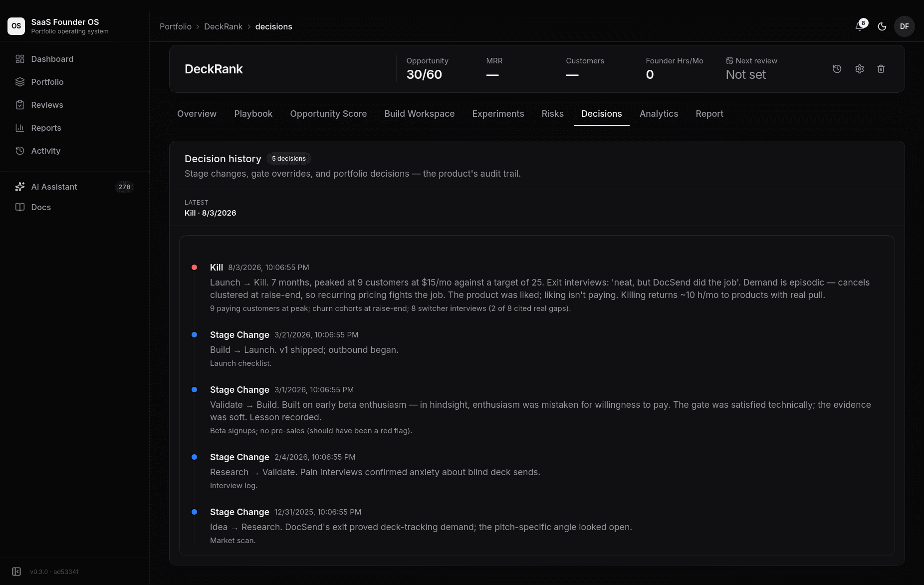
Task: Click the OS app logo
Action: 16,26
